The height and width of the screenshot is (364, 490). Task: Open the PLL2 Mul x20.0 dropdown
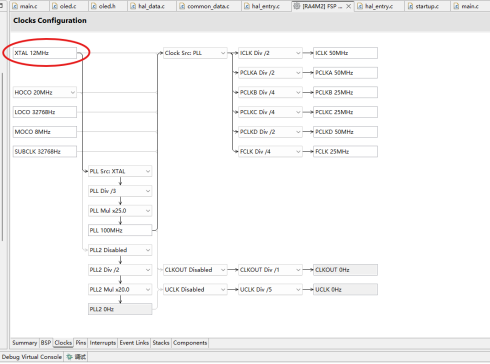click(120, 289)
